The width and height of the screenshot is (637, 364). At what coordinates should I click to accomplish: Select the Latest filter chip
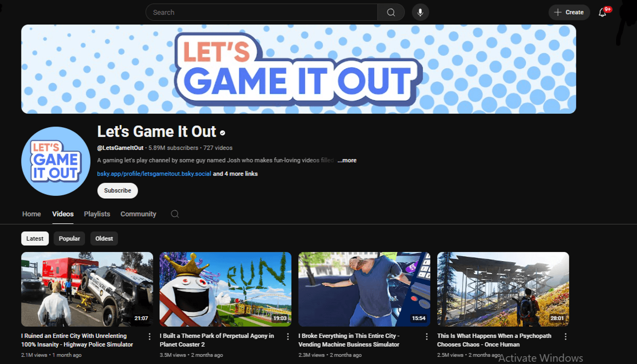[35, 238]
